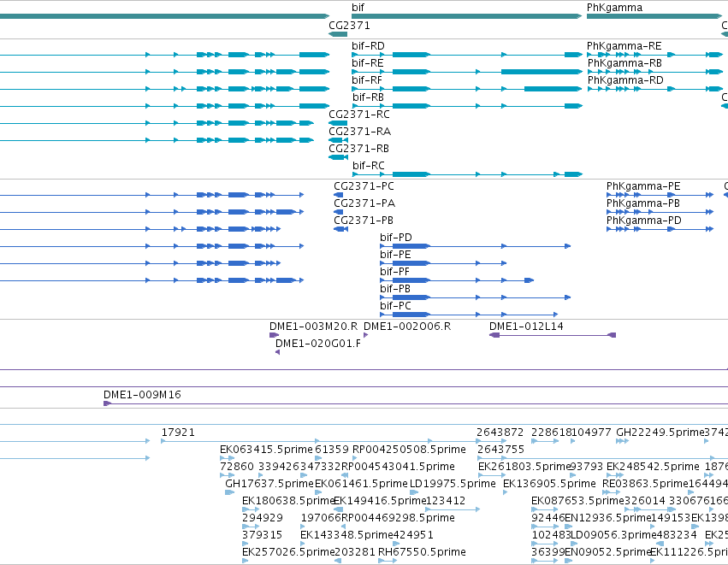Select transcript bif-RE
728x565 pixels.
coord(368,63)
